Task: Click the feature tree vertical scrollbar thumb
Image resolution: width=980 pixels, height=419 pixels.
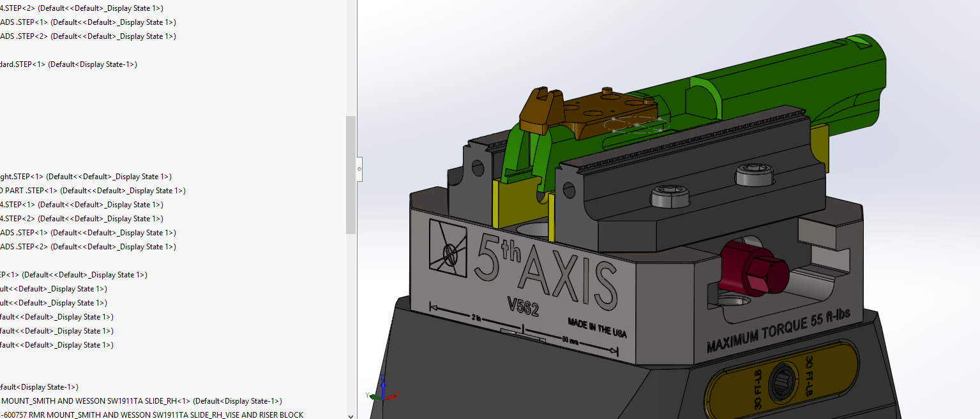Action: pyautogui.click(x=351, y=175)
